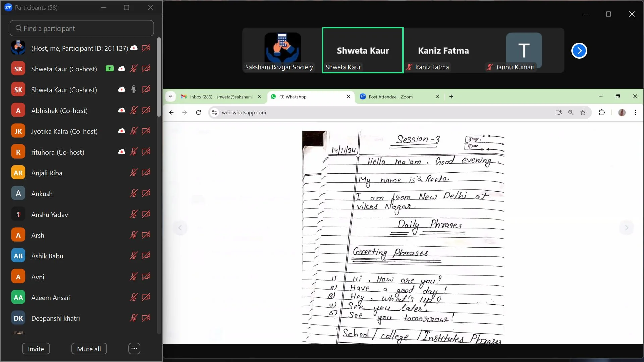
Task: Click the zoom magnifier in address bar
Action: (571, 113)
